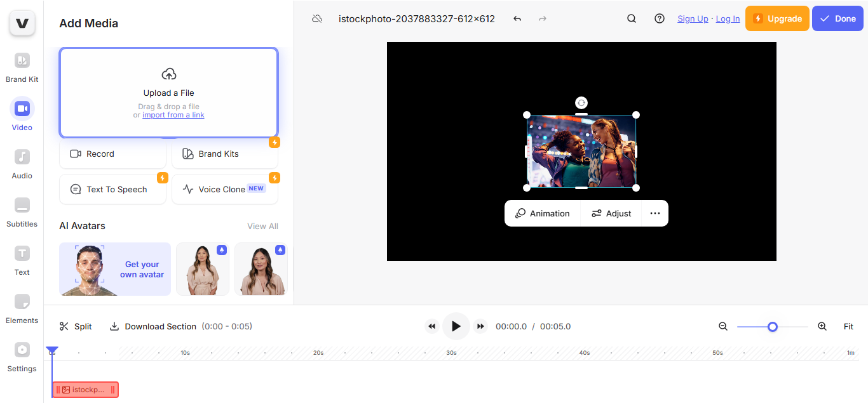
Task: Switch to the Subtitles panel
Action: (22, 212)
